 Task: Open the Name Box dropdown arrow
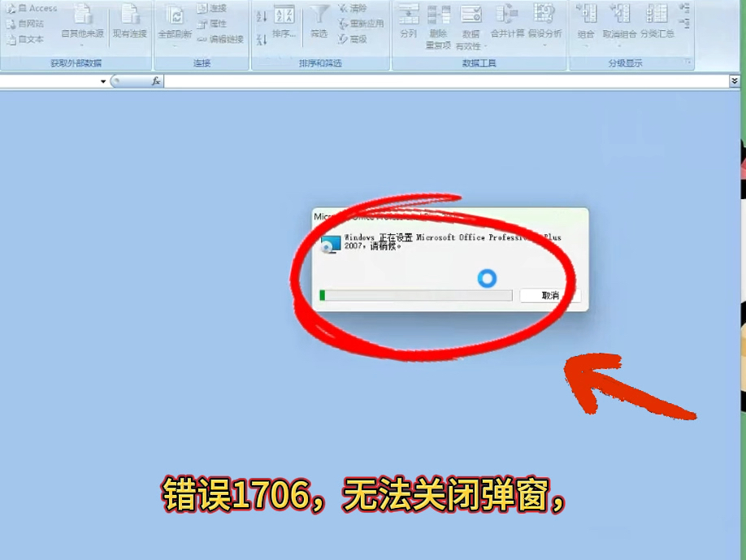point(102,81)
